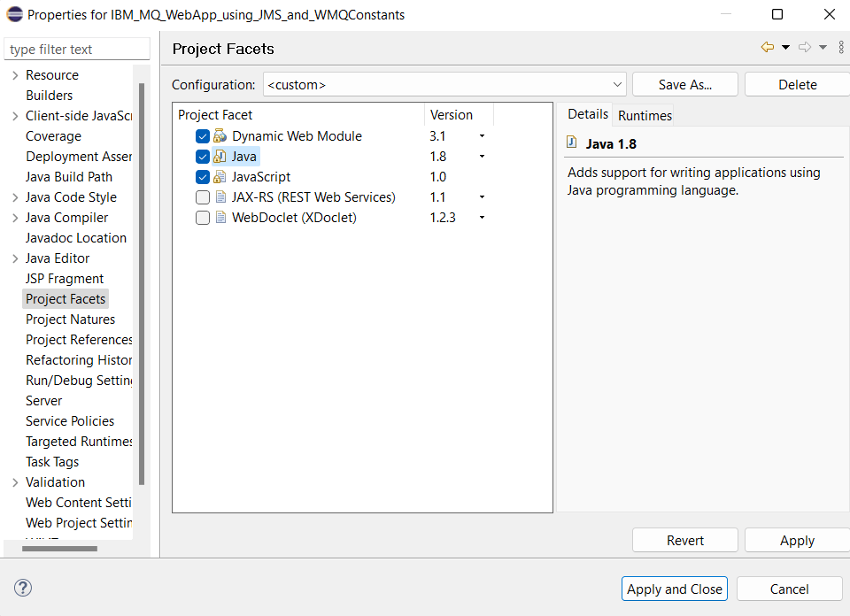Switch to the Runtimes tab
The image size is (850, 616).
coord(644,114)
